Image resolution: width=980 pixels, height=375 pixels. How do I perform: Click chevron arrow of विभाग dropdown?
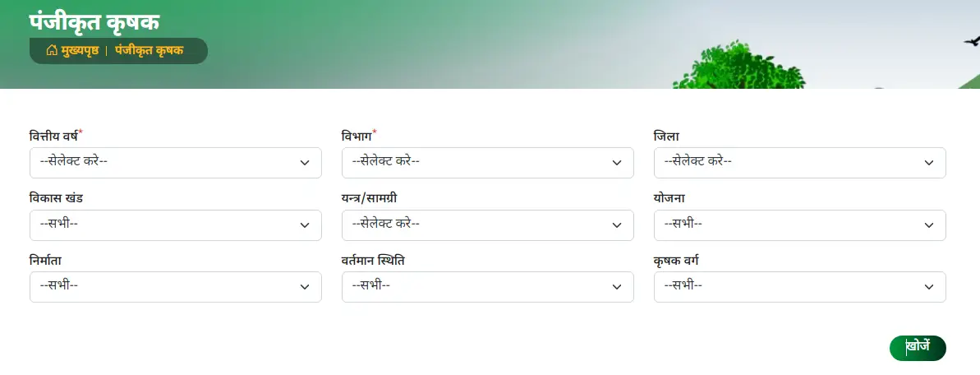click(617, 163)
